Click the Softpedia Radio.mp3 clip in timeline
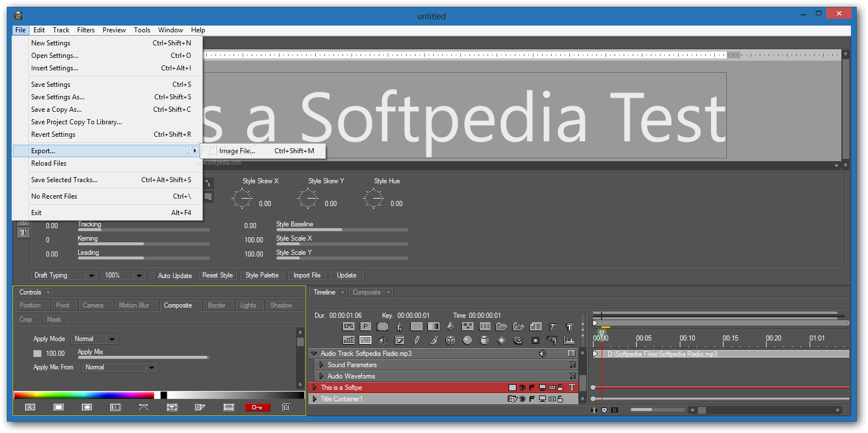Screen dimensions: 868x433 click(720, 354)
